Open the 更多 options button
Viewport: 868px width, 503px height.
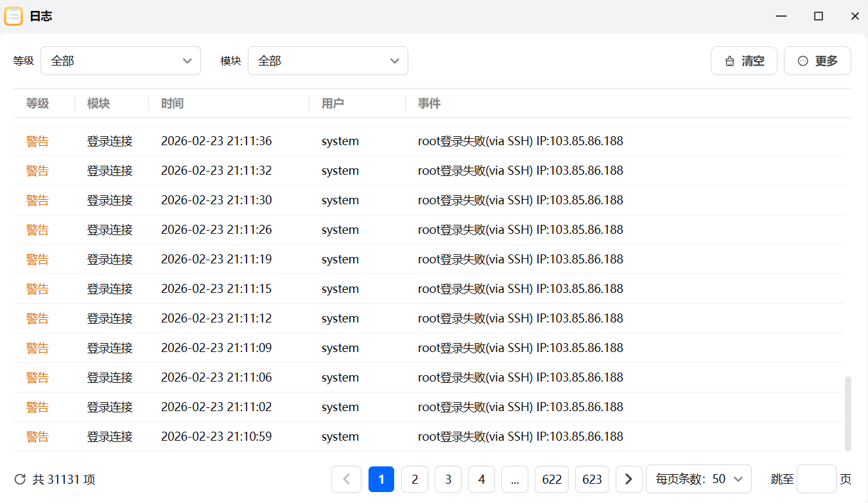817,60
